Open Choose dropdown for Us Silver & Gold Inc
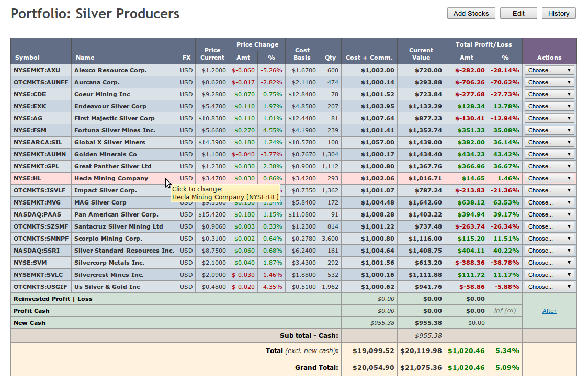The width and height of the screenshot is (588, 386). [549, 287]
